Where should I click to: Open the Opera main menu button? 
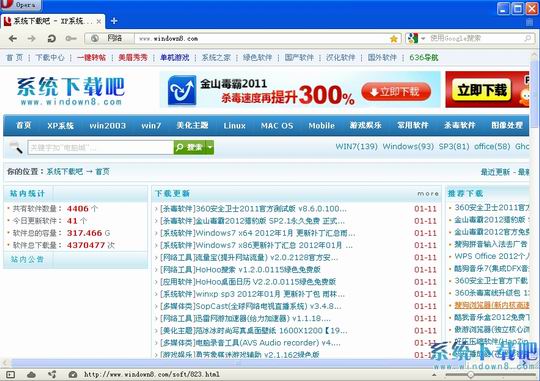[x=20, y=5]
